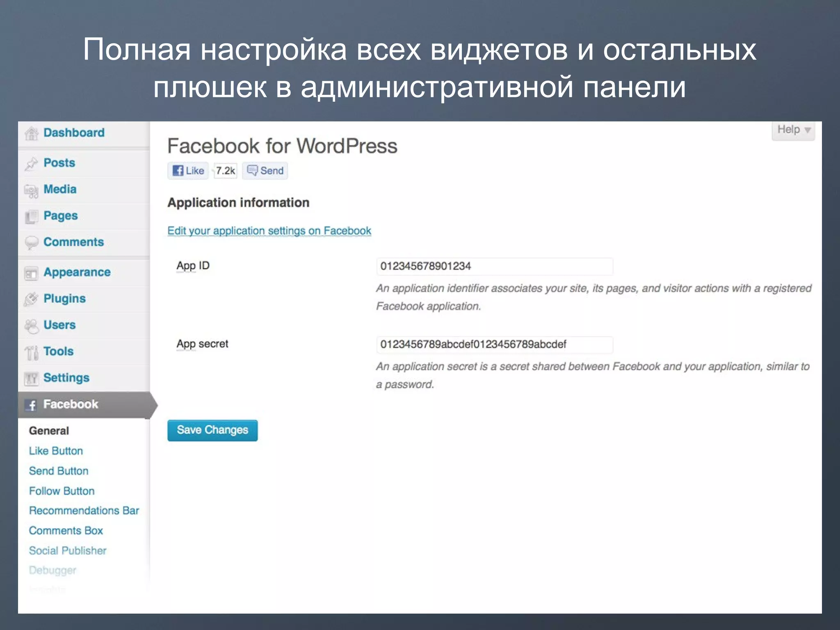Click the Save Changes button

pyautogui.click(x=212, y=430)
